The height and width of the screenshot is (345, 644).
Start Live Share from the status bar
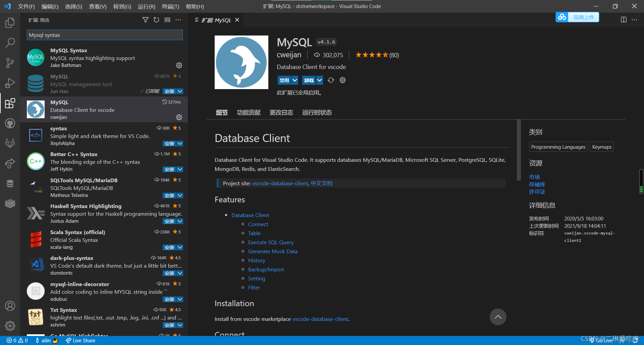(80, 340)
